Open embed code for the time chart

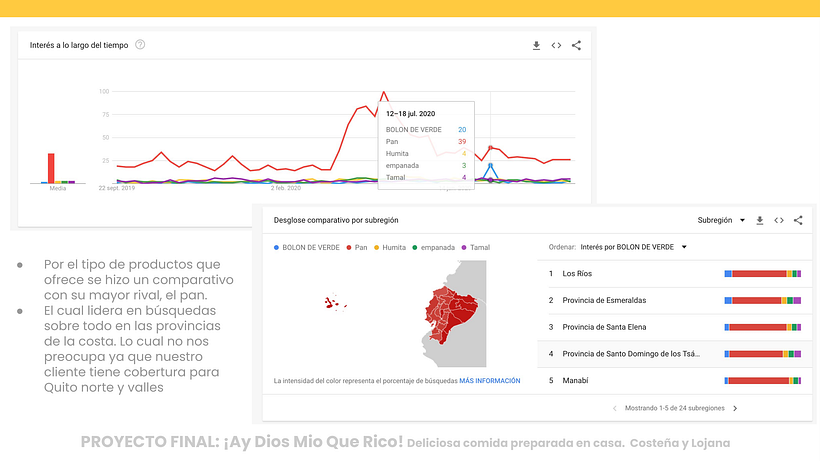coord(556,45)
